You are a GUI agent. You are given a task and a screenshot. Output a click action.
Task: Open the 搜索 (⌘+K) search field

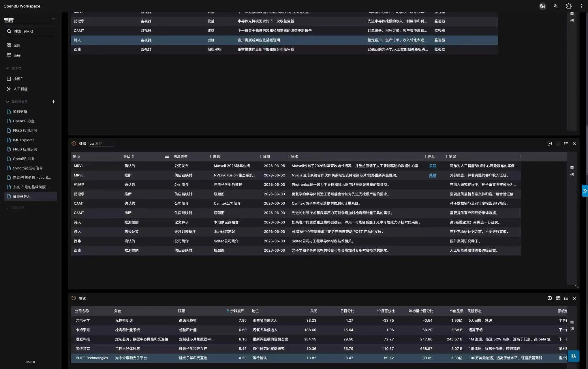tap(30, 31)
